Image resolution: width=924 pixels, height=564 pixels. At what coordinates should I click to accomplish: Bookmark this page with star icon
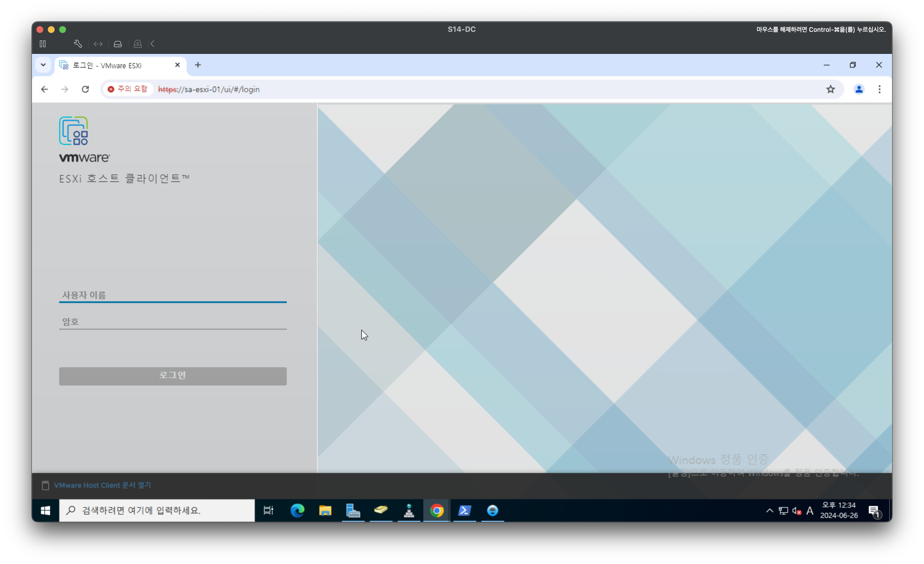(830, 89)
